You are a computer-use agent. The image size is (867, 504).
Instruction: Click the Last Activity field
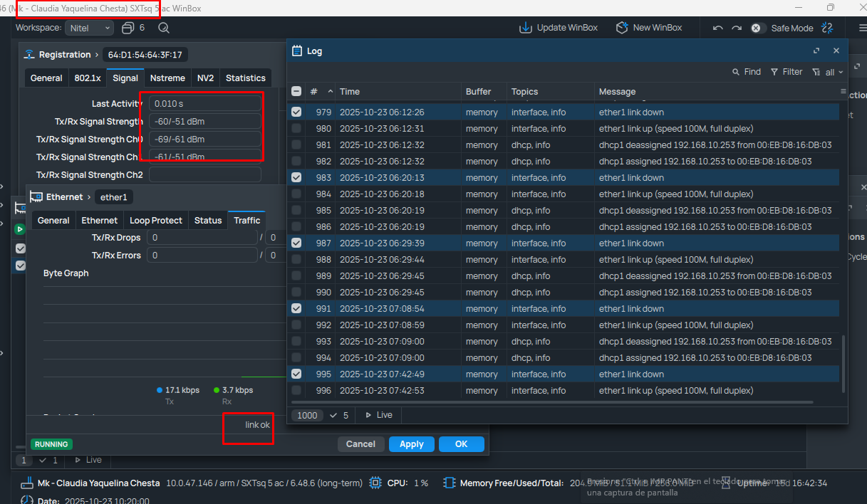[x=205, y=104]
